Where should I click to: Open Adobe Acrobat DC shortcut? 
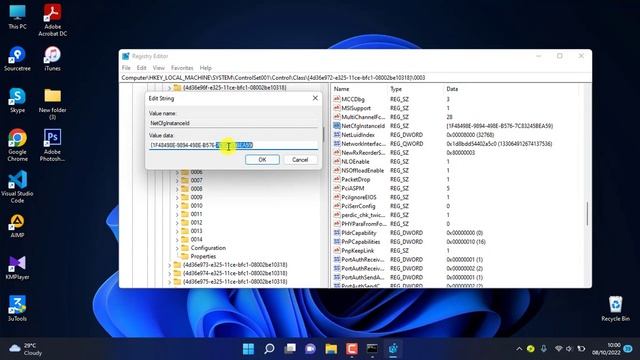coord(53,20)
